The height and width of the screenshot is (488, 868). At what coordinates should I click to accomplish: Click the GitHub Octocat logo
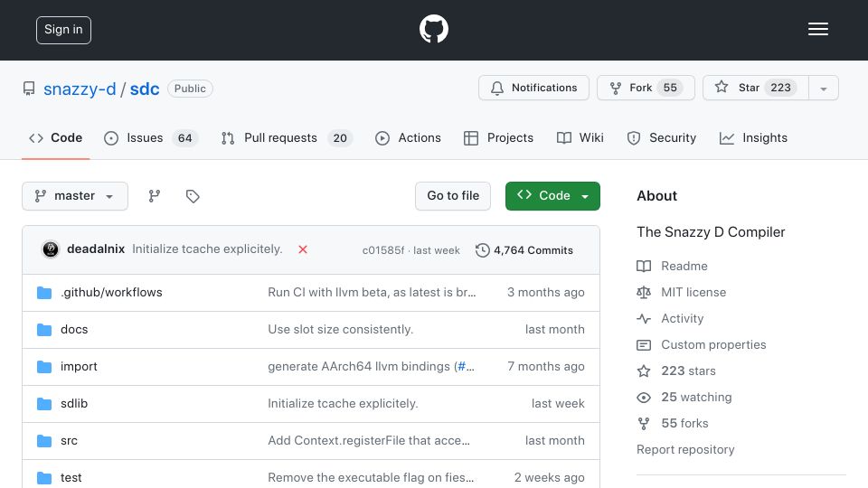pyautogui.click(x=433, y=29)
